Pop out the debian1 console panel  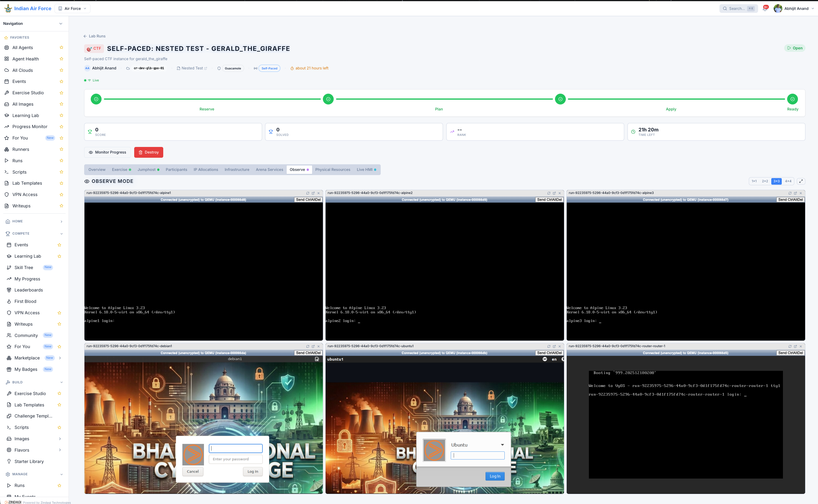313,346
